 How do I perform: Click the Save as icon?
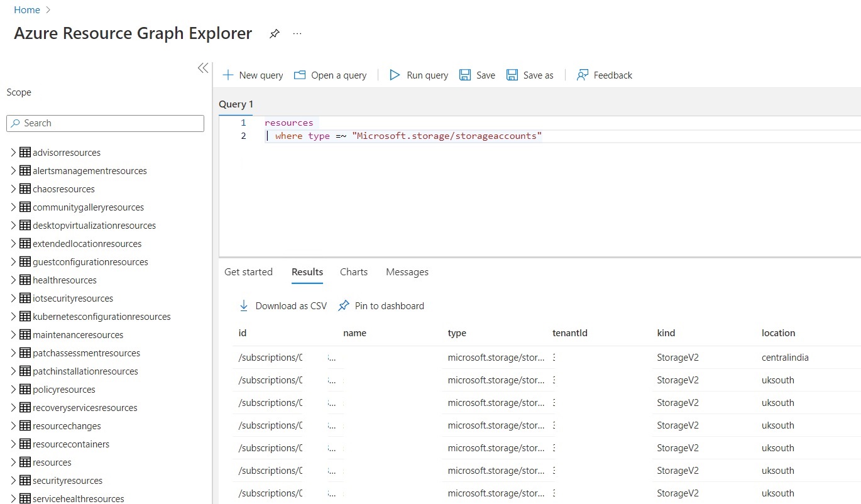coord(512,75)
